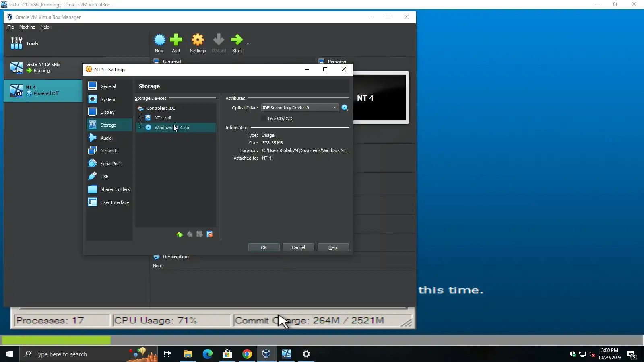Open the USB settings page
The height and width of the screenshot is (362, 644).
pos(109,177)
